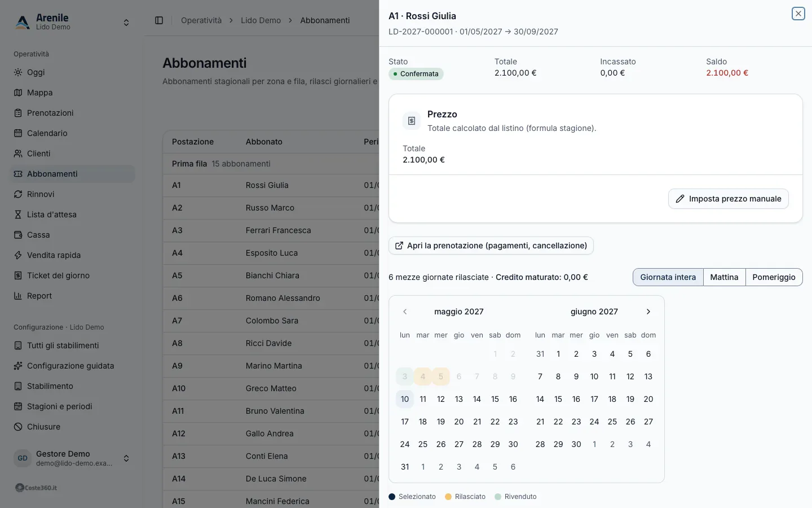Click the Clienti people icon
Screen dimensions: 812x508
[x=18, y=154]
